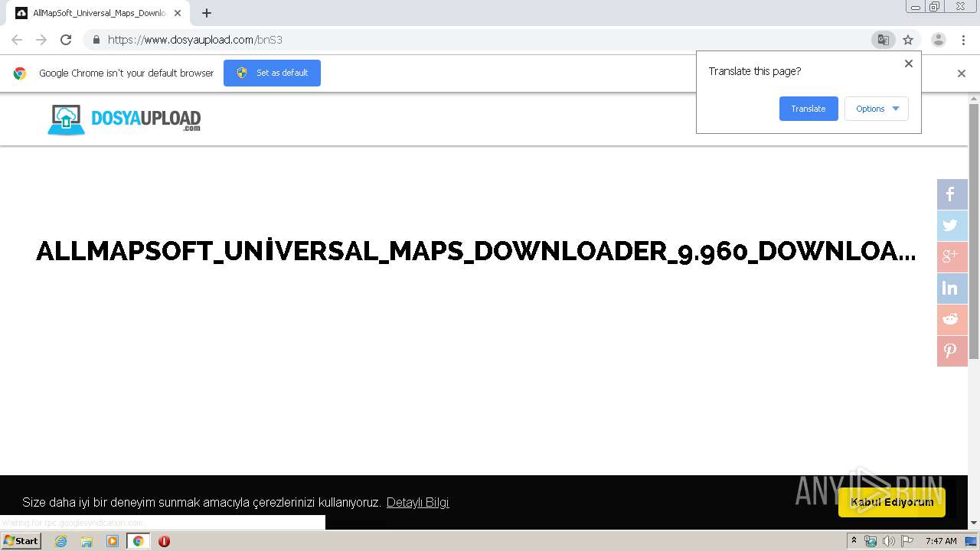
Task: Share on Reddit icon
Action: coord(952,320)
